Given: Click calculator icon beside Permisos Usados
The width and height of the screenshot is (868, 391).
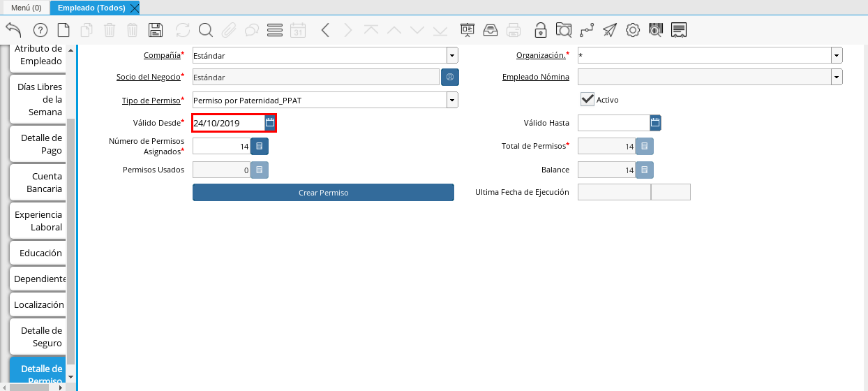Looking at the screenshot, I should [x=259, y=170].
